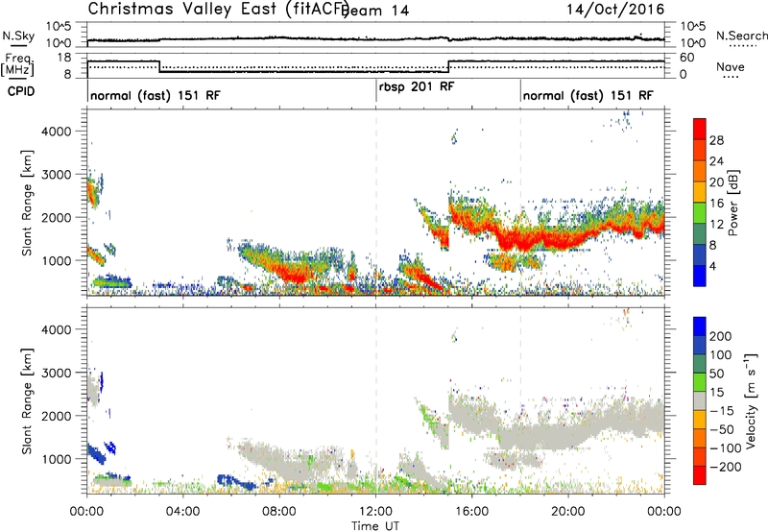
Task: Click the 'Velocity [m s-1]' color bar label
Action: 751,400
